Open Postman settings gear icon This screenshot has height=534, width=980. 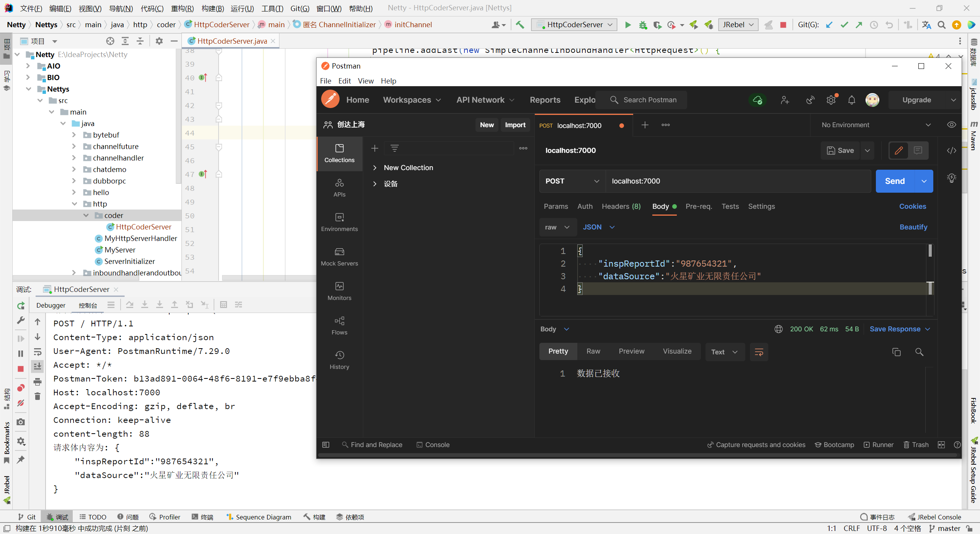pos(831,100)
